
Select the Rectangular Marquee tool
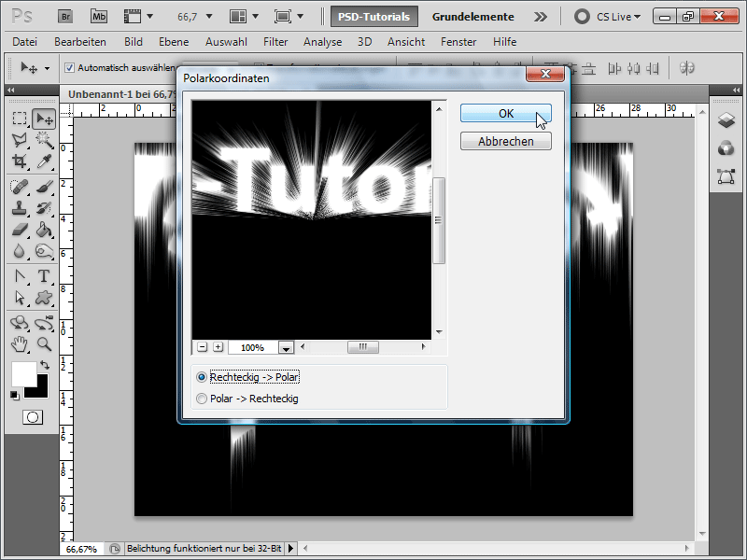pos(20,119)
